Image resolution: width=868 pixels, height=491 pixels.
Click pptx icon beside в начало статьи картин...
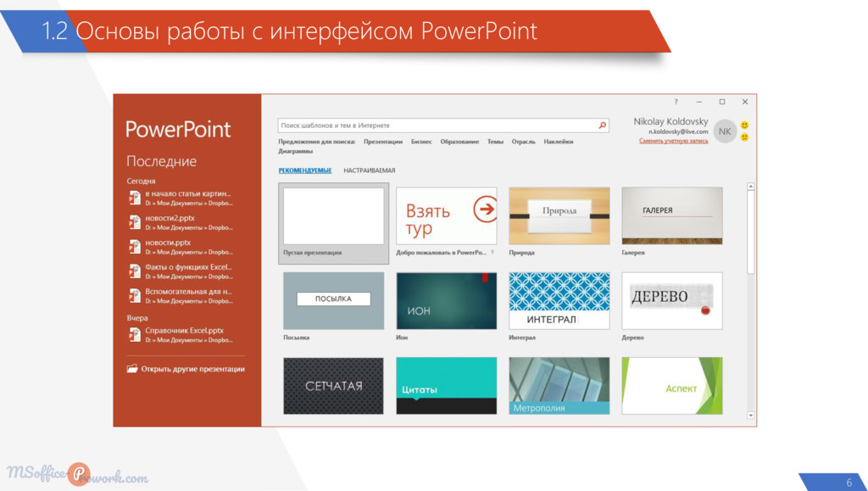(135, 198)
